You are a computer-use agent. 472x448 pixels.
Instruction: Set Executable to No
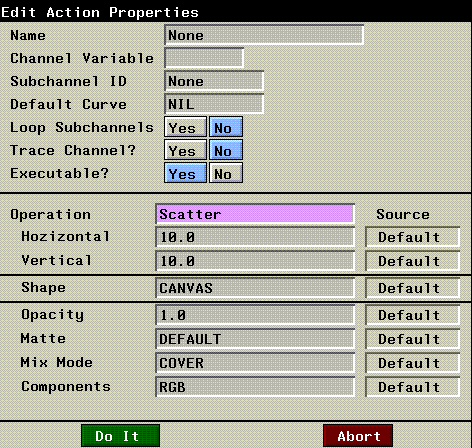226,173
